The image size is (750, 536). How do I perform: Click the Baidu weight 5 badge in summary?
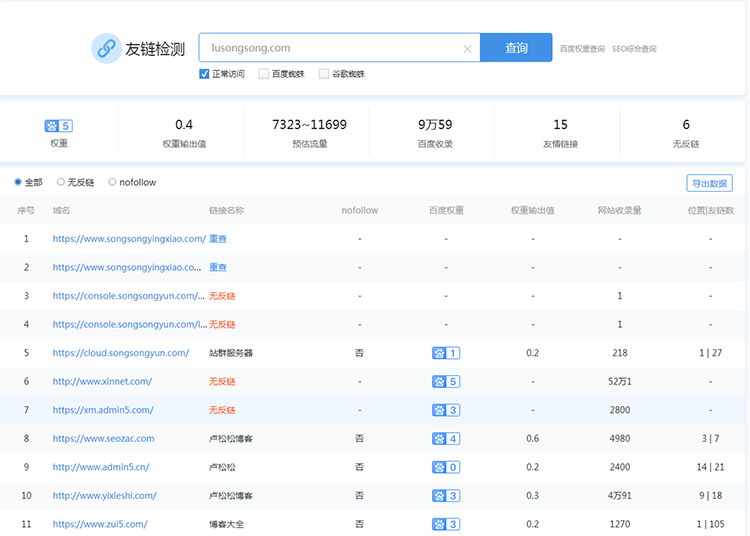point(59,125)
